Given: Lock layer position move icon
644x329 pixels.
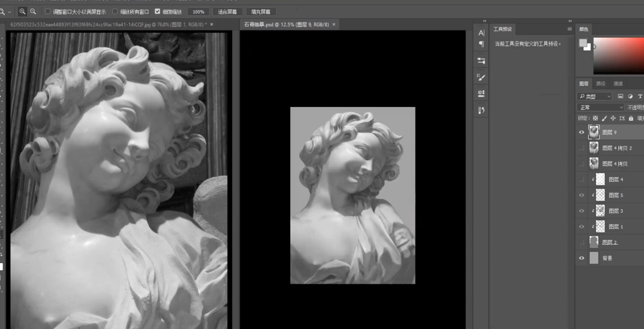Looking at the screenshot, I should [613, 118].
